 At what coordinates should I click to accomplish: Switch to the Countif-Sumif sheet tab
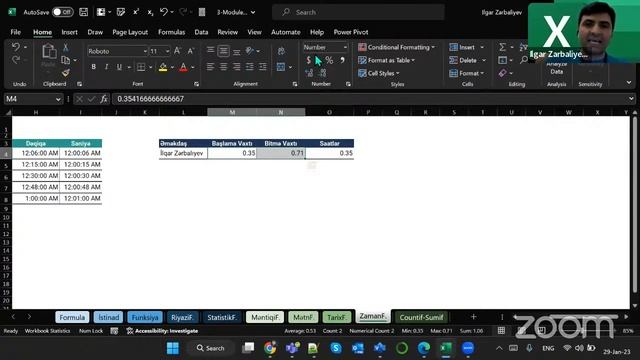(x=421, y=317)
